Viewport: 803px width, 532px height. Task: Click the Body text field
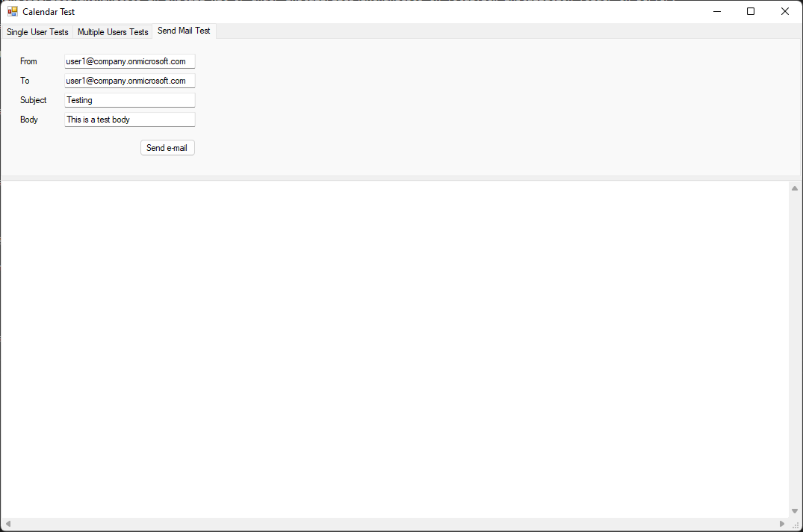point(129,120)
